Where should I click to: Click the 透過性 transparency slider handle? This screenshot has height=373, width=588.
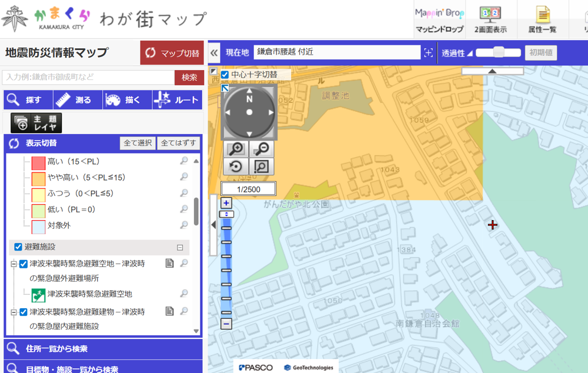click(498, 52)
